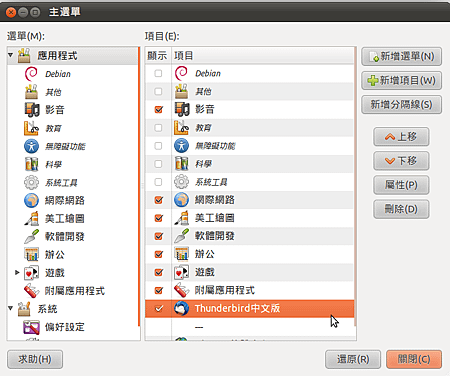
Task: Select Thunderbird中文版 row text
Action: click(237, 308)
